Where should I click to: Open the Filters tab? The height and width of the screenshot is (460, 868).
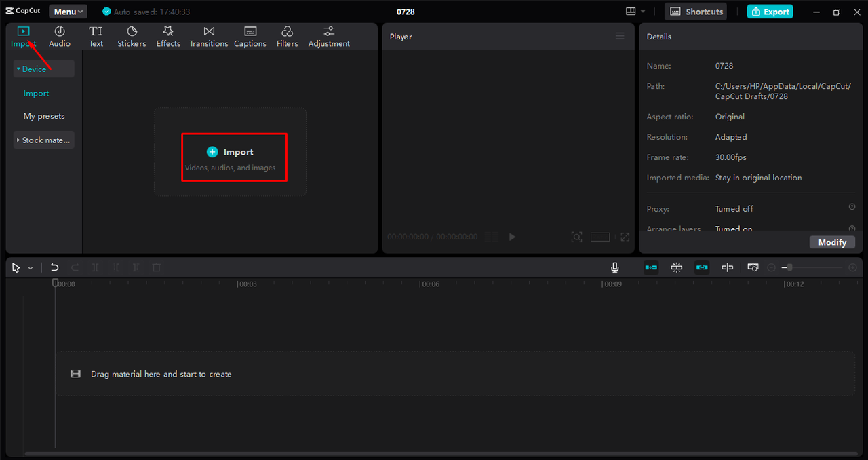click(288, 37)
